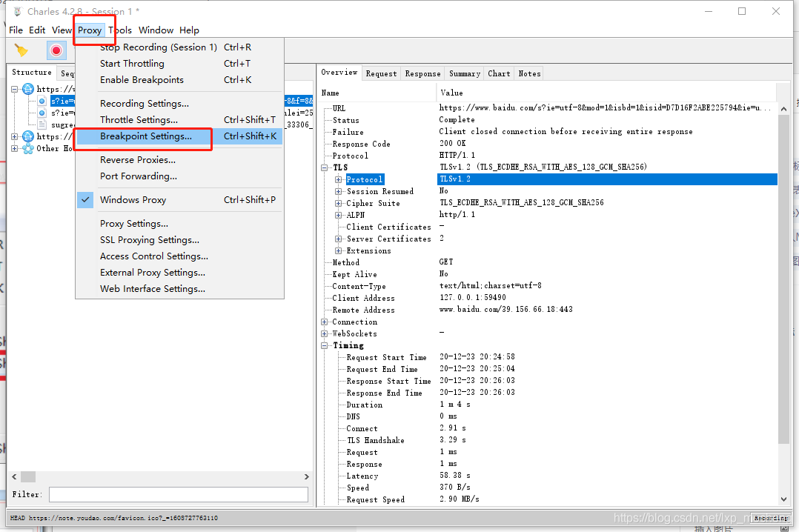This screenshot has width=799, height=532.
Task: Click the Overview pane scroll-up arrow
Action: pyautogui.click(x=783, y=109)
